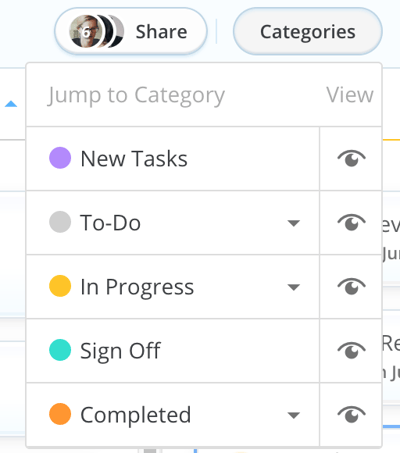Image resolution: width=400 pixels, height=453 pixels.
Task: Click the Sign Off eye icon
Action: pyautogui.click(x=351, y=350)
